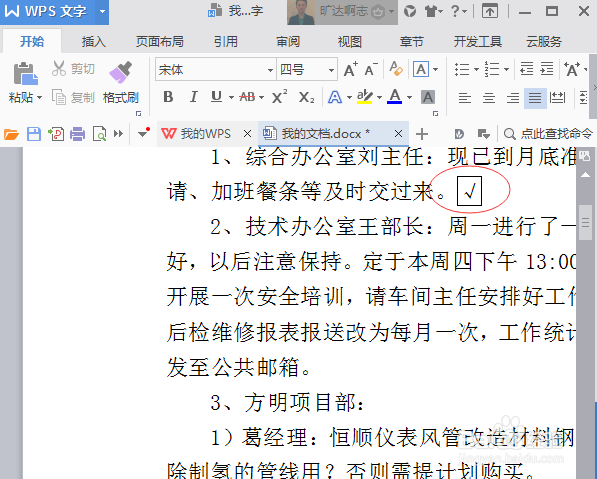
Task: Toggle underline formatting
Action: (216, 97)
